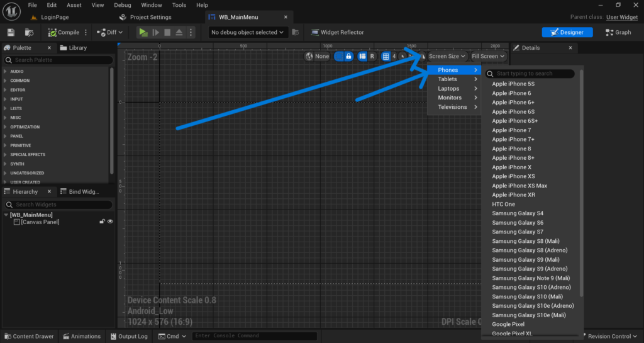Click the Eject button in the play controls
644x343 pixels.
tap(179, 33)
